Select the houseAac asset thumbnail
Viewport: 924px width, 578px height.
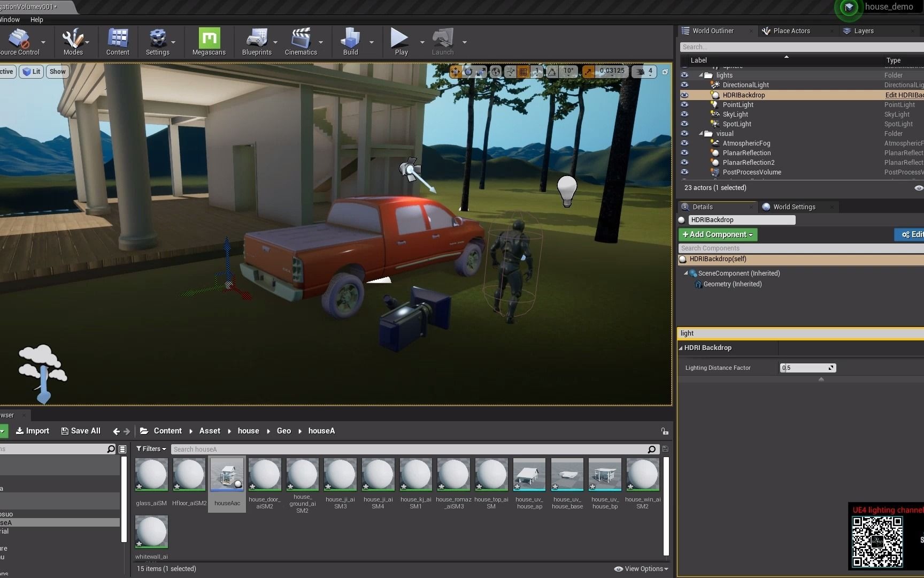point(227,475)
